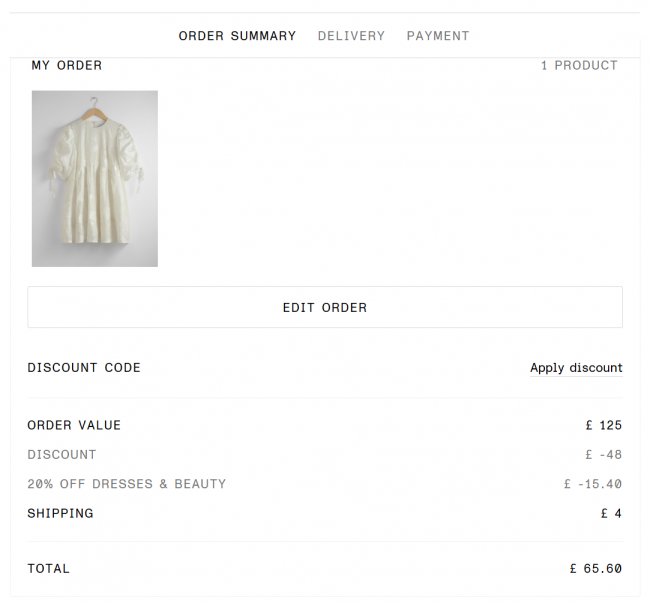Click the Shipping label
650x604 pixels.
(x=60, y=514)
